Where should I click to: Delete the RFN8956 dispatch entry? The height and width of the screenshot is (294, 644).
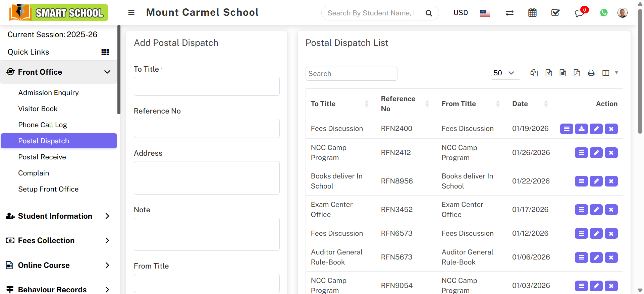[x=611, y=181]
